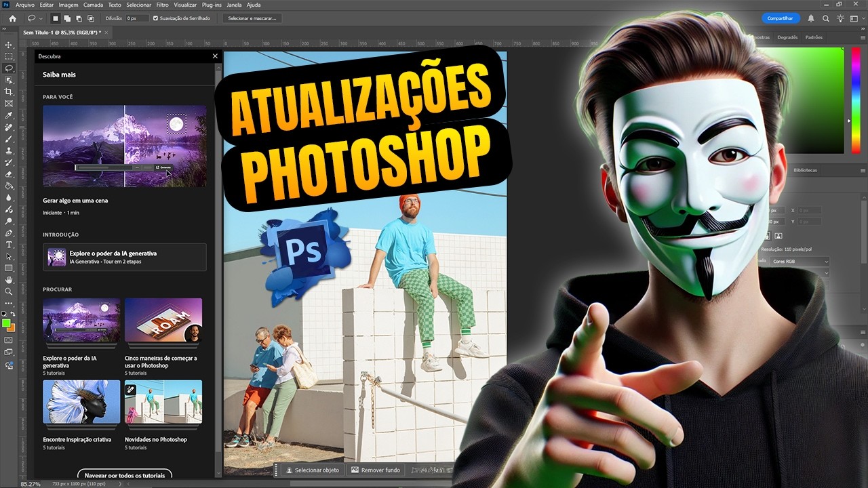Click the Compartilhar button

pyautogui.click(x=780, y=18)
